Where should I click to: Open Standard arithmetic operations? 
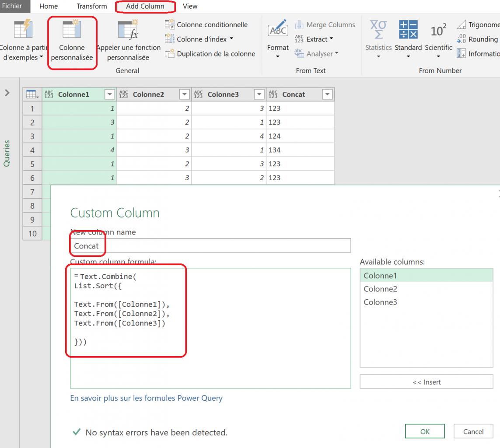pyautogui.click(x=408, y=38)
